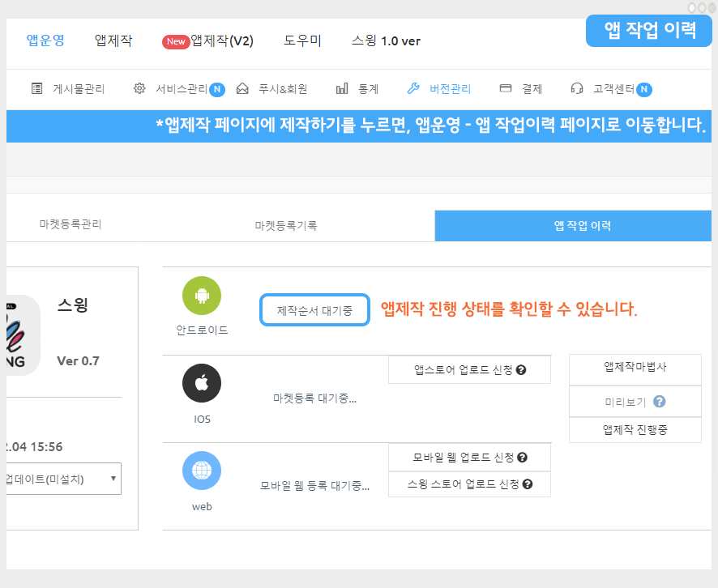Click the blue web globe icon
Image resolution: width=718 pixels, height=588 pixels.
tap(202, 471)
